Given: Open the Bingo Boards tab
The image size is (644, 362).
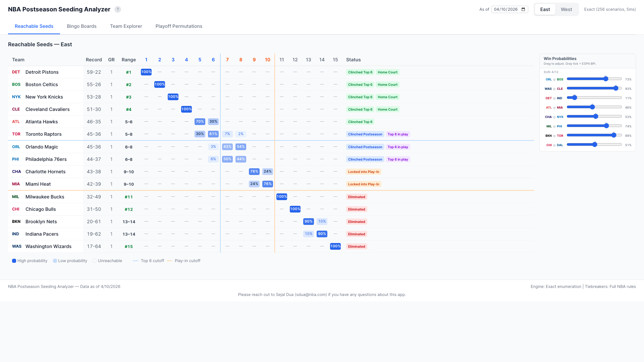Looking at the screenshot, I should tap(82, 26).
